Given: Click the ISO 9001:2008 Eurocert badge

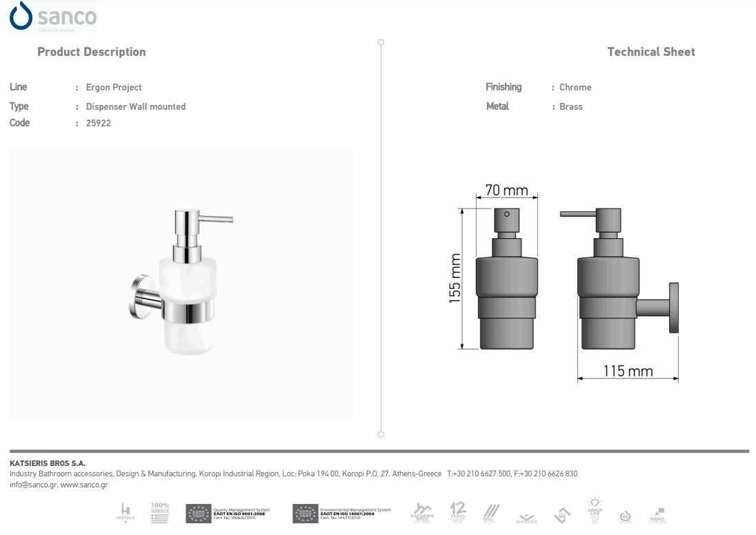Looking at the screenshot, I should (198, 513).
